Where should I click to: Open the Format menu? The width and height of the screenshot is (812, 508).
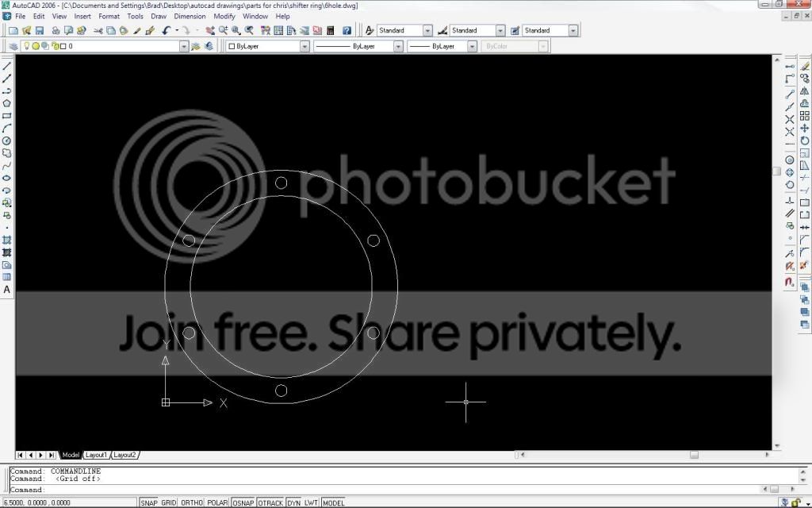[x=109, y=16]
